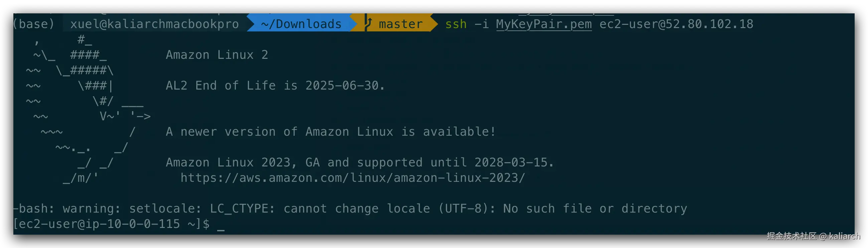This screenshot has width=868, height=248.
Task: Click the Amazon Linux 2 banner title
Action: [x=216, y=54]
